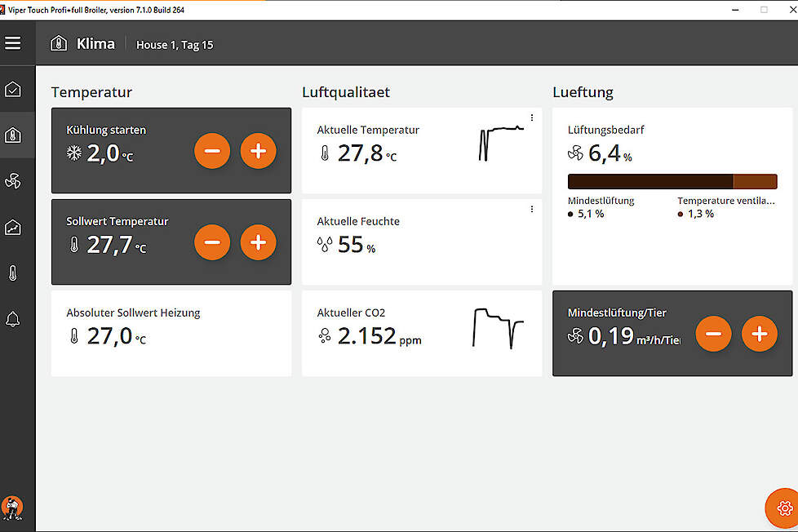Click 'Temperature ventila...' 1,3 % legend entry
798x532 pixels.
[726, 207]
